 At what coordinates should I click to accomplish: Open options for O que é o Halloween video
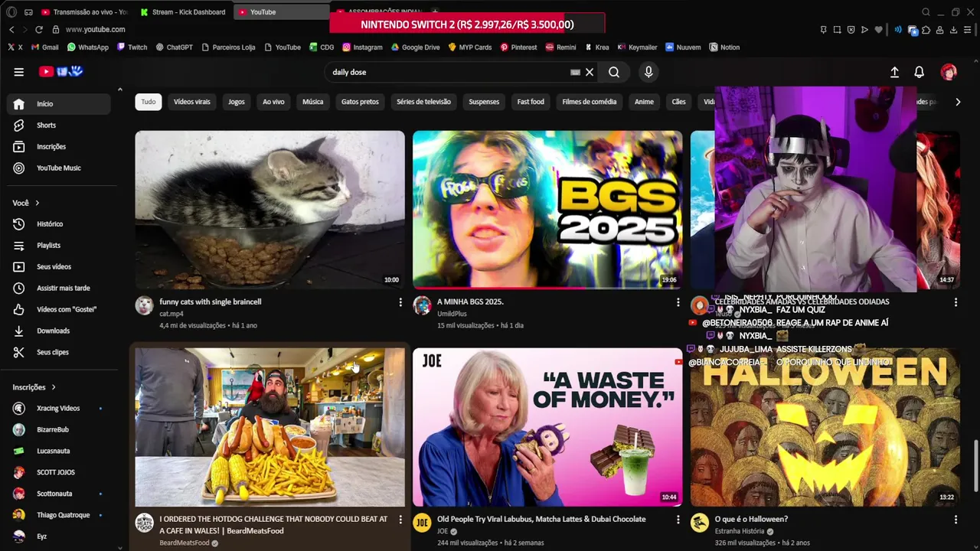tap(955, 520)
